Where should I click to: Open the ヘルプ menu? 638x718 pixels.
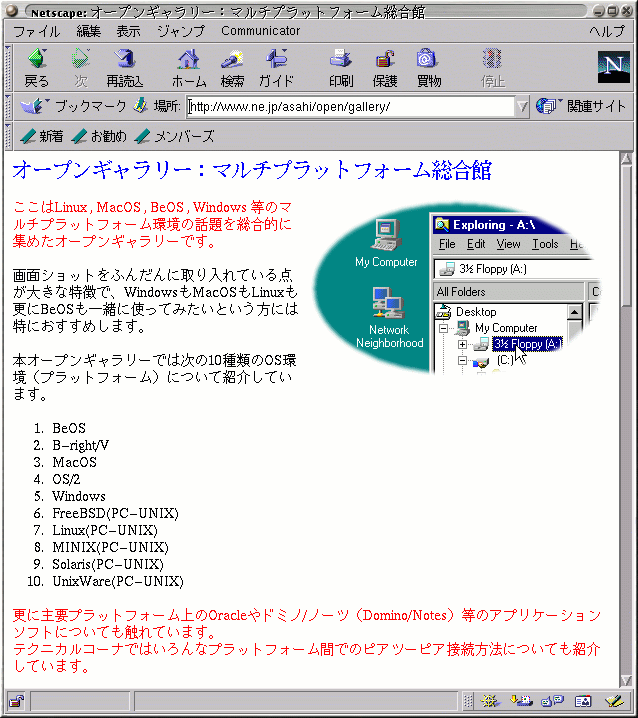point(607,31)
